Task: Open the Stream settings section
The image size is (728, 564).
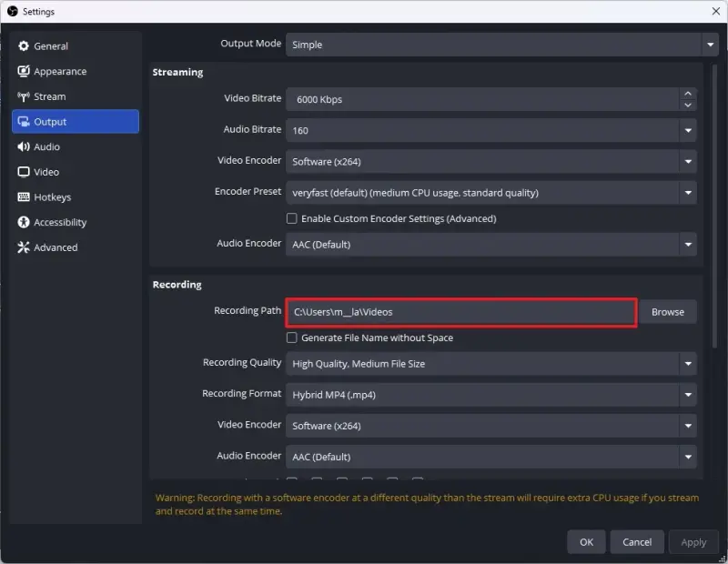Action: click(49, 96)
